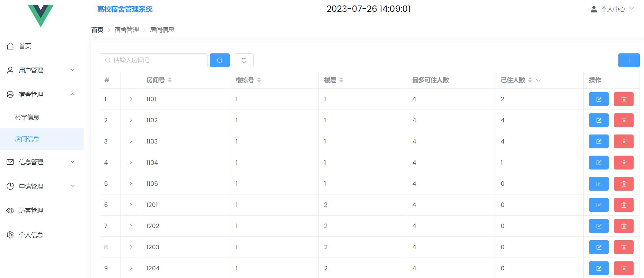
Task: Edit room 1202 row
Action: point(599,226)
